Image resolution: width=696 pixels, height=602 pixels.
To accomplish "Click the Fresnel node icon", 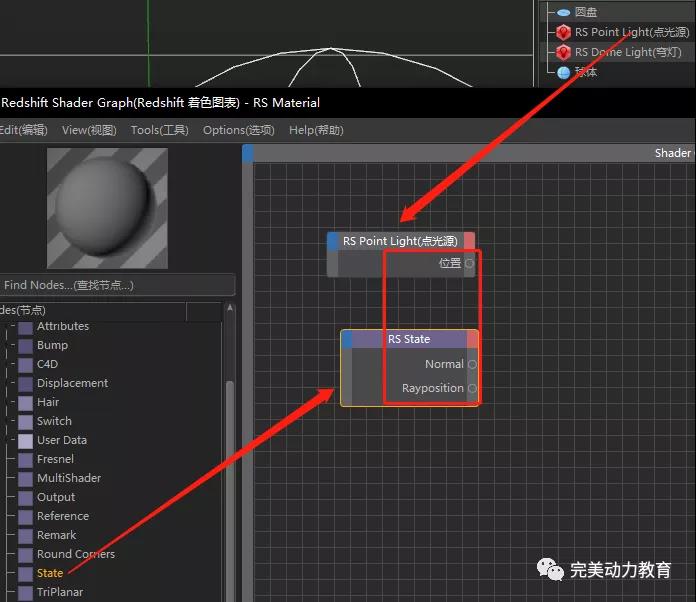I will tap(25, 459).
